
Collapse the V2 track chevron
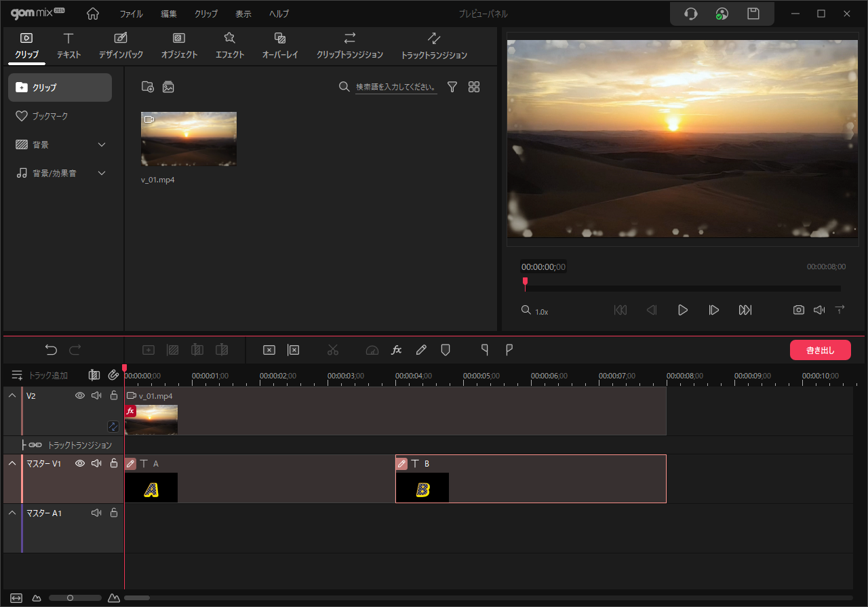click(x=12, y=395)
